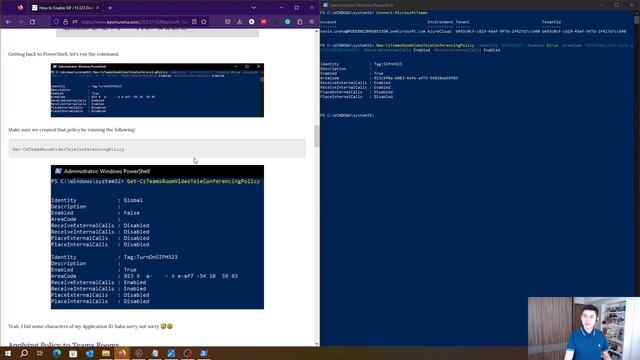The height and width of the screenshot is (360, 640).
Task: Reload the Firefox page
Action: pos(32,22)
